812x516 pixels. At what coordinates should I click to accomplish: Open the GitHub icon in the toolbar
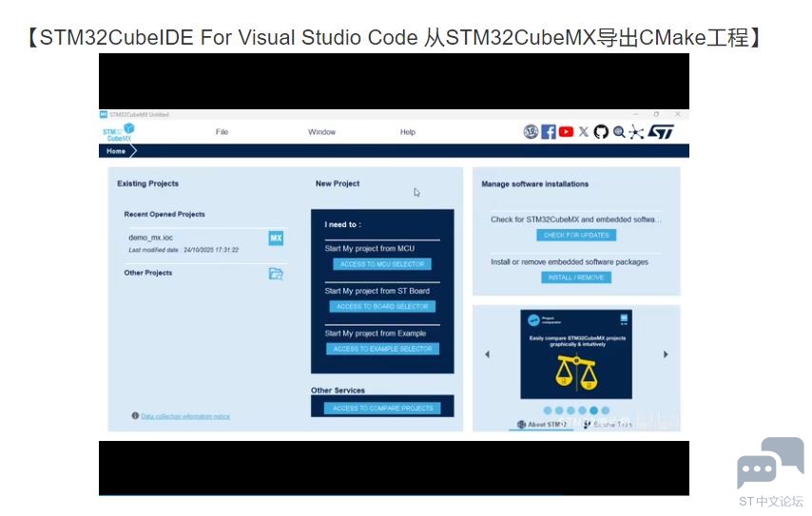[601, 132]
